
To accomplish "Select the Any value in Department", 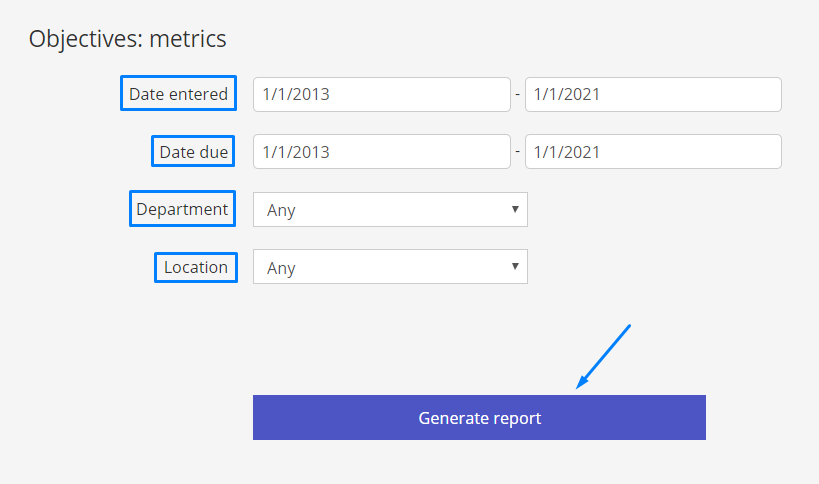I will point(282,210).
